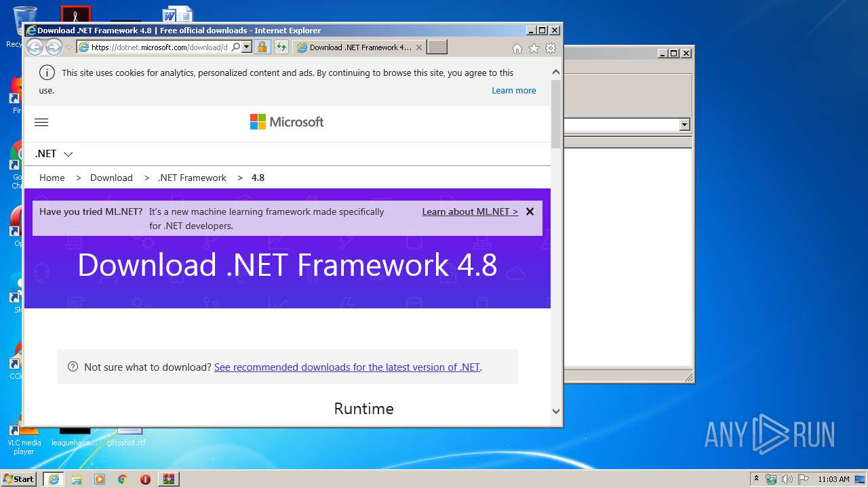The height and width of the screenshot is (488, 868).
Task: Open media player taskbar icon
Action: point(100,479)
